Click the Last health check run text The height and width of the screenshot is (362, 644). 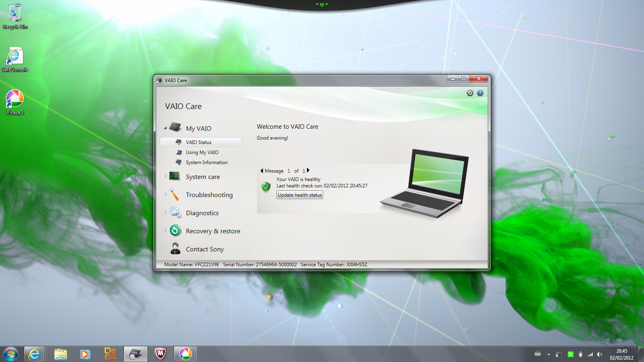point(322,186)
